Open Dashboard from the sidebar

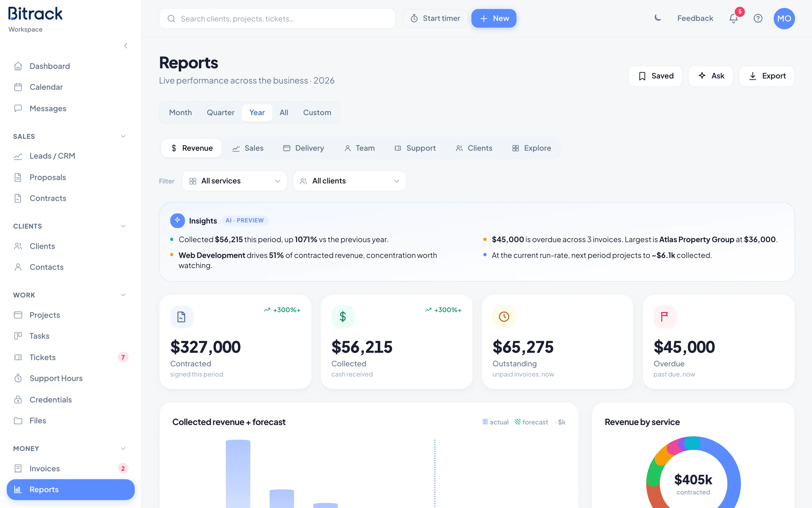point(70,66)
